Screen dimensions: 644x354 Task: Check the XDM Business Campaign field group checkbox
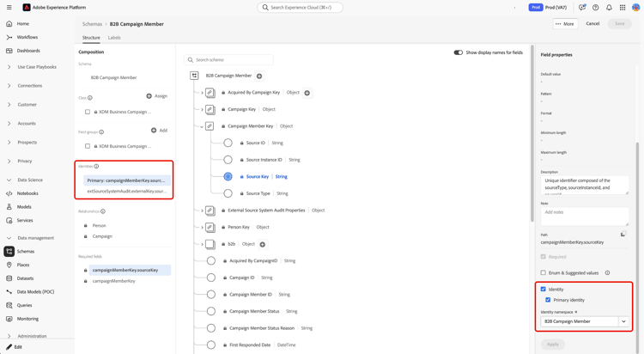pos(88,146)
